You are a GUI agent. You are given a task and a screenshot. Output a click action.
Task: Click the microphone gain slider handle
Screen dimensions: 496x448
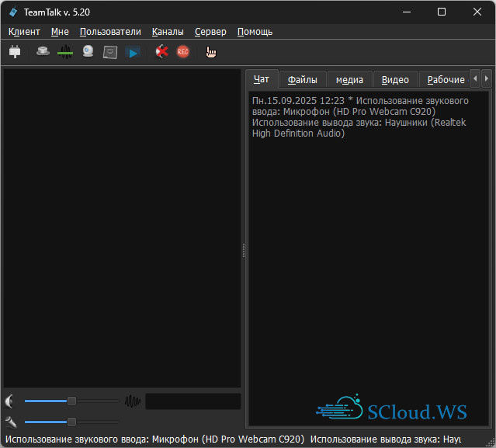[71, 422]
